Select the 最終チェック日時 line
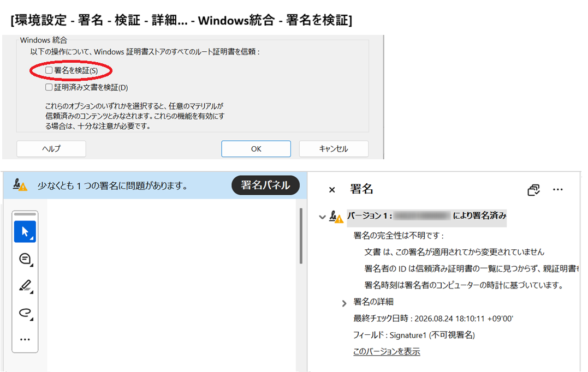The height and width of the screenshot is (372, 588). 433,319
